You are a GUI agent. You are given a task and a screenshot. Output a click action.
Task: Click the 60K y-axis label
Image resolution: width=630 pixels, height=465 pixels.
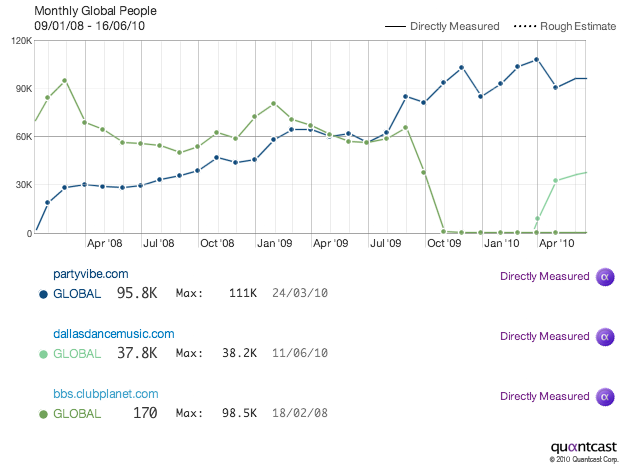coord(24,137)
